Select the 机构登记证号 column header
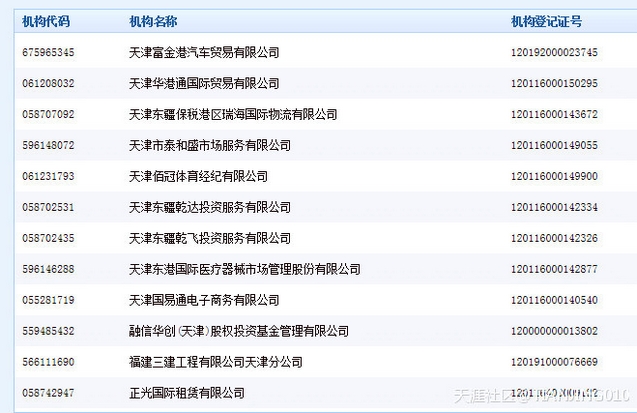 (x=546, y=21)
